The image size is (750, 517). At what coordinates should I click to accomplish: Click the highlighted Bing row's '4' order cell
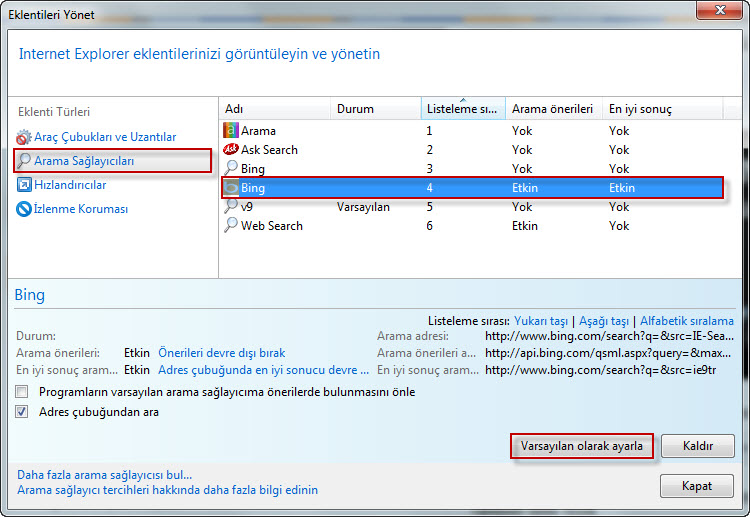[430, 188]
